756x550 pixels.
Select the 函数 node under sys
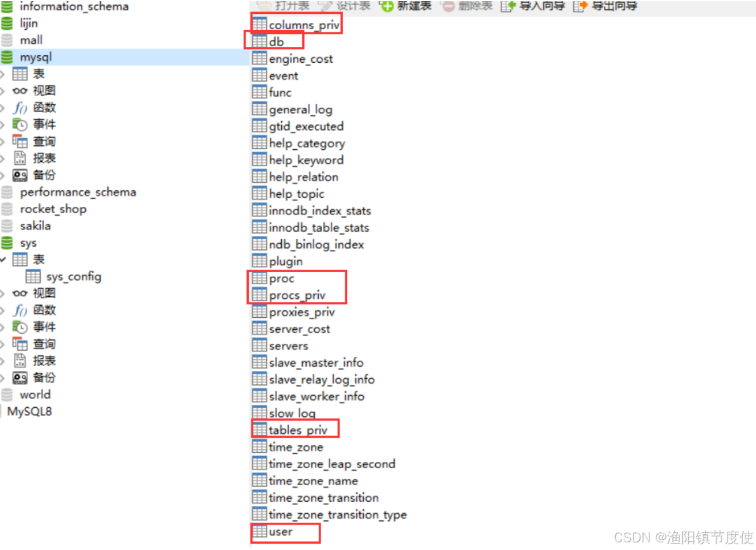[x=44, y=310]
